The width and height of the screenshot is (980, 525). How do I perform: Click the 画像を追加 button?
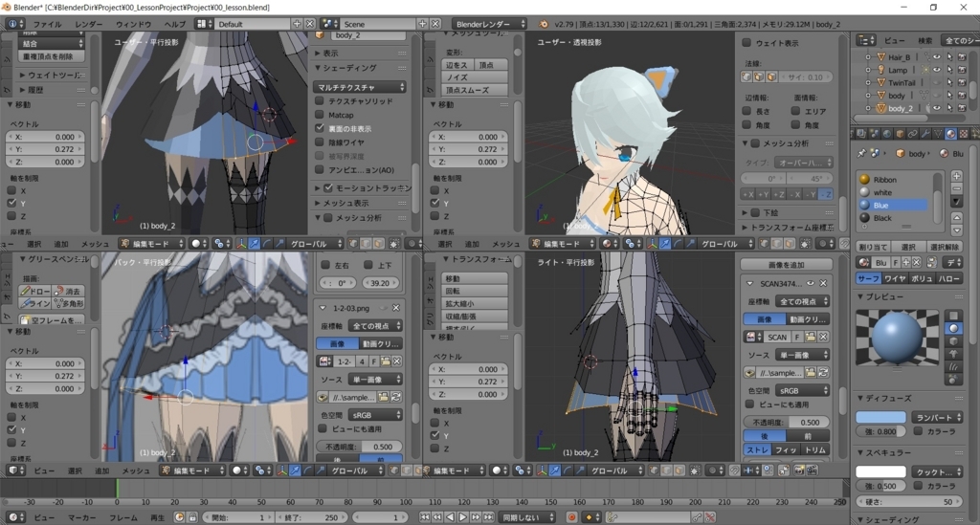(787, 265)
